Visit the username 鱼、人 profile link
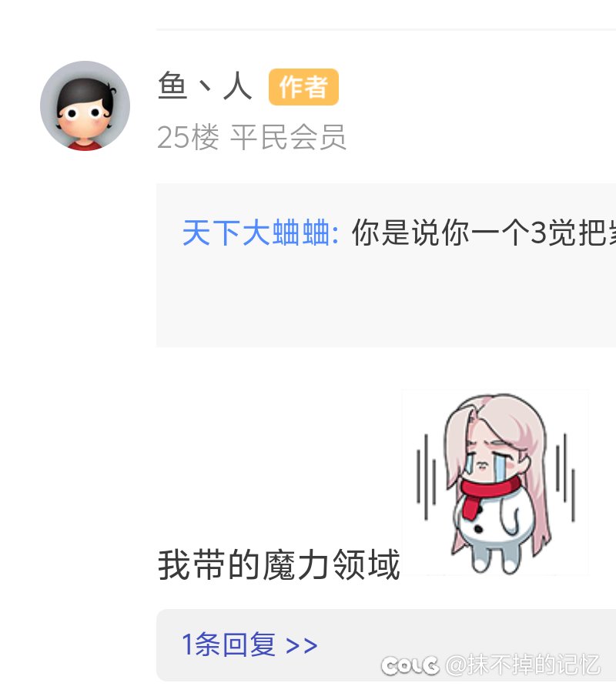616x693 pixels. [205, 85]
